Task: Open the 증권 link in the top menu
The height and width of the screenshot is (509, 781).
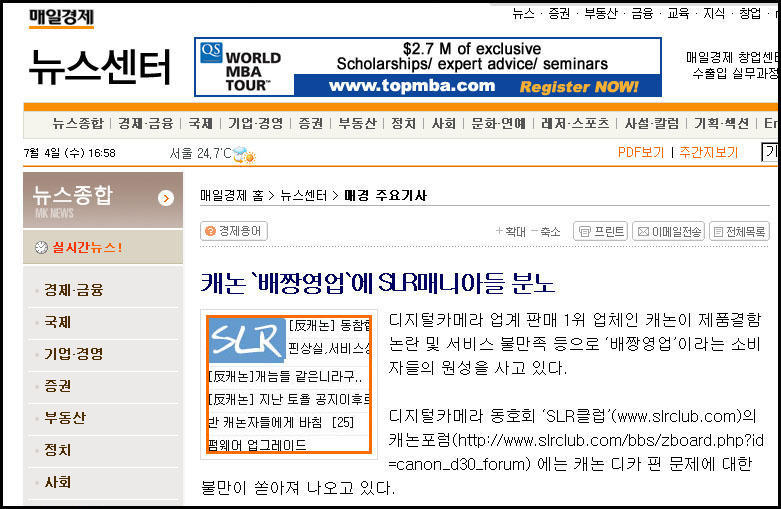Action: pos(559,13)
